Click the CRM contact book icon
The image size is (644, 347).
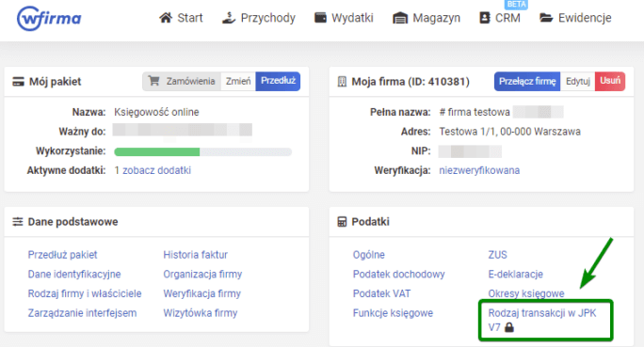[485, 18]
